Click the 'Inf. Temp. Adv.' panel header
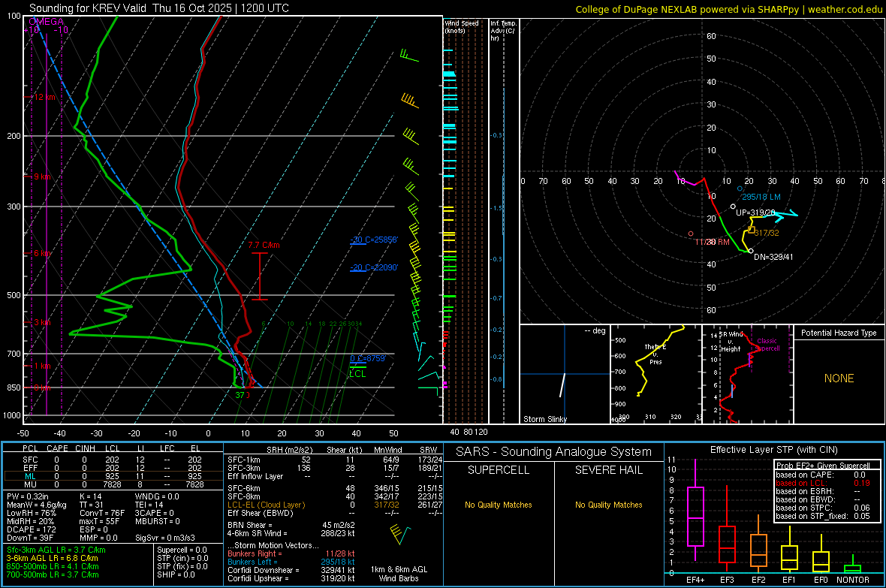 pyautogui.click(x=503, y=31)
